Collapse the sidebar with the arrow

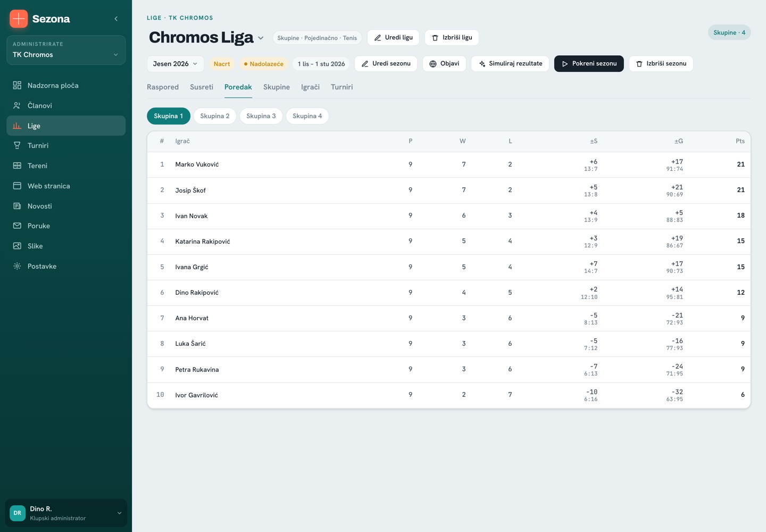[x=116, y=19]
